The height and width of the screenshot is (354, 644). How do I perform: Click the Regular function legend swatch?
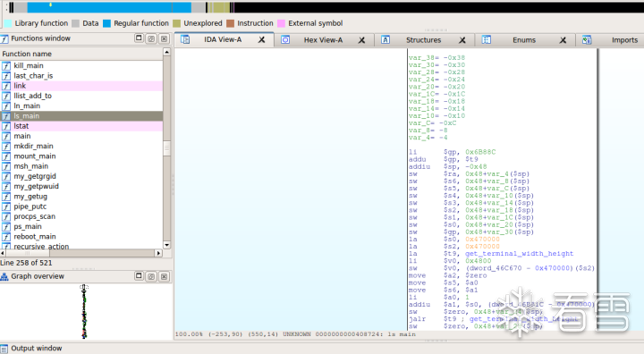(x=106, y=23)
